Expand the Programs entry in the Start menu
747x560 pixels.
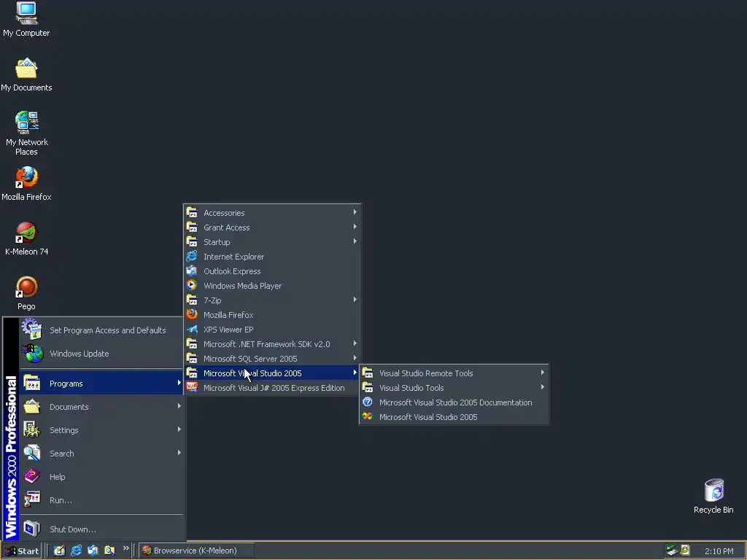(x=101, y=384)
